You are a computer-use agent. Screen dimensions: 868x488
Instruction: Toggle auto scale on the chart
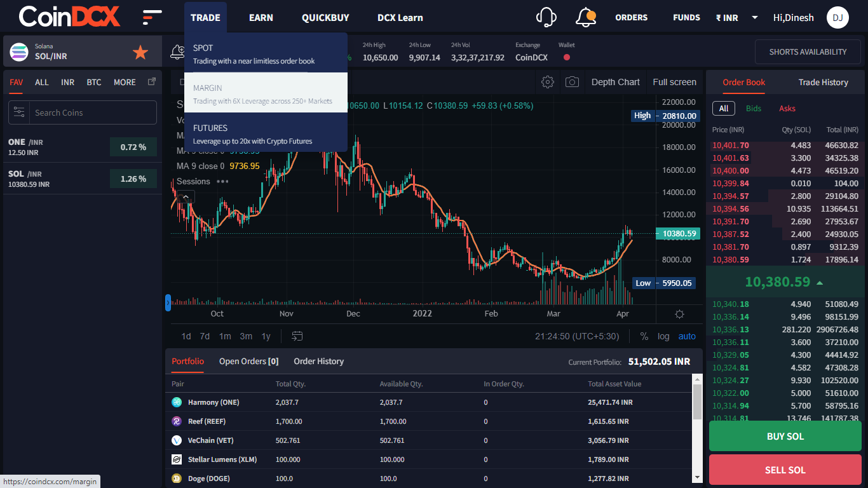click(x=687, y=336)
